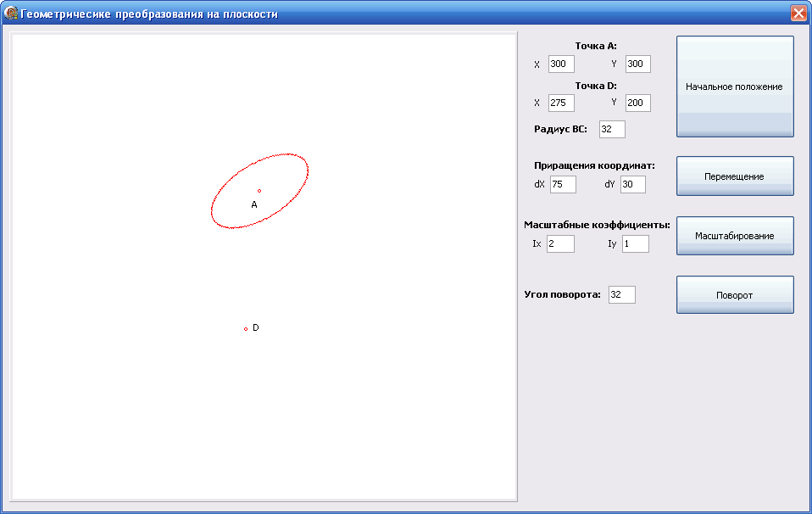Select the Точка A Y coordinate field
Image resolution: width=812 pixels, height=514 pixels.
click(x=637, y=64)
